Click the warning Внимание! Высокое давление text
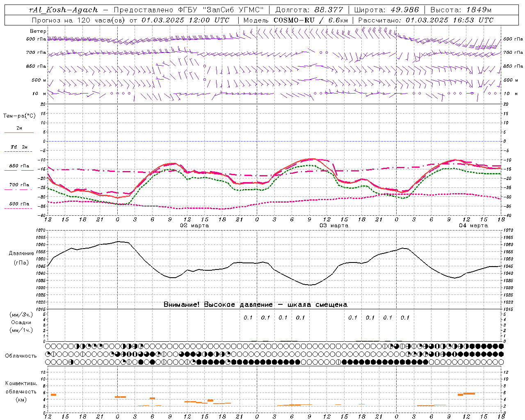 point(256,304)
